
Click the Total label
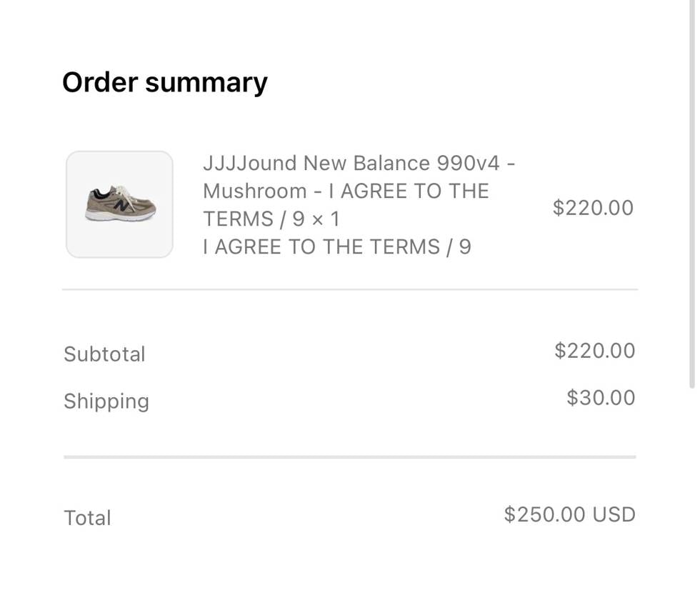[87, 517]
